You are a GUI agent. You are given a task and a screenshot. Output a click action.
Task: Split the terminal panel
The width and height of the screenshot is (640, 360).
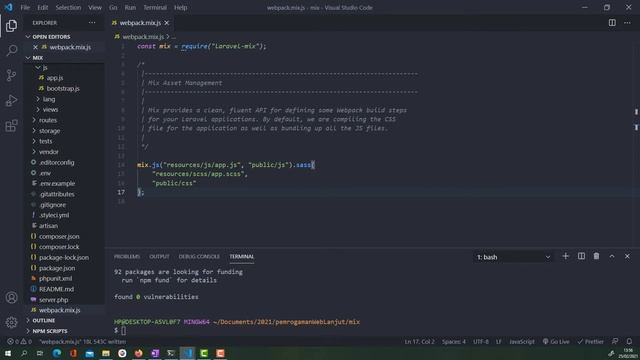pyautogui.click(x=581, y=256)
